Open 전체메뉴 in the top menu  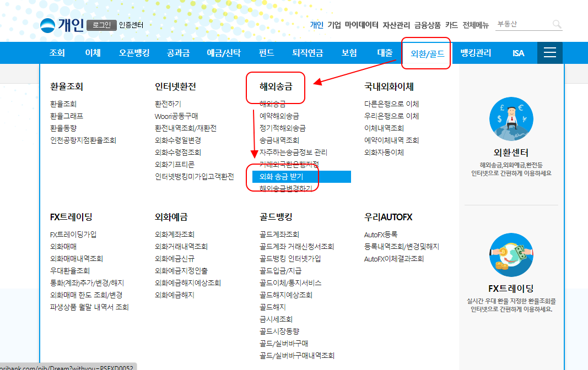476,25
